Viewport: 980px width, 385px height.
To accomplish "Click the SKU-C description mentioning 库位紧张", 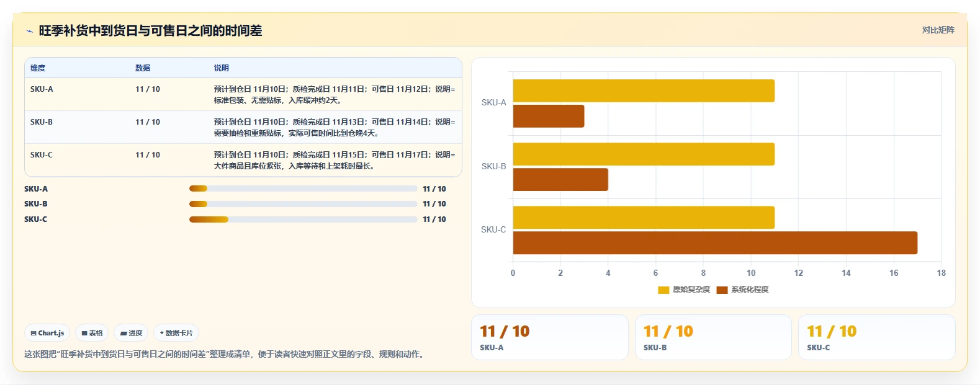I will pyautogui.click(x=335, y=160).
